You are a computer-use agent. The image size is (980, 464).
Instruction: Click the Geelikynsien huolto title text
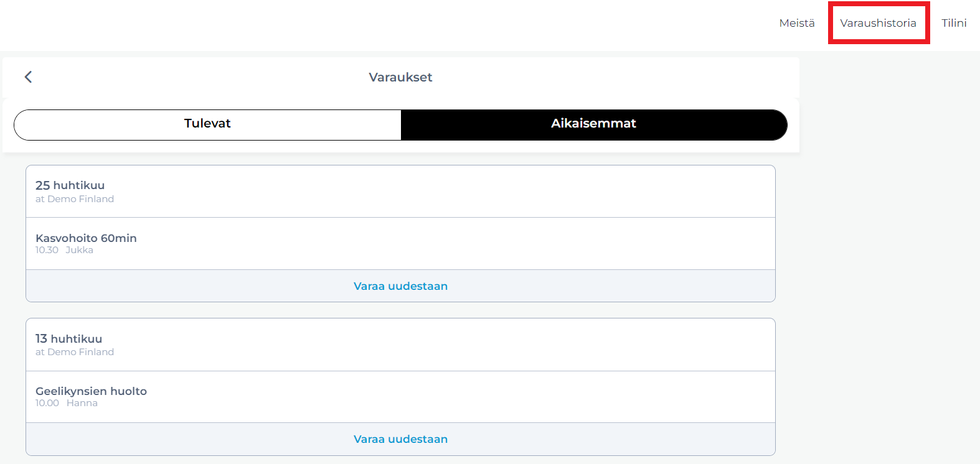(91, 391)
